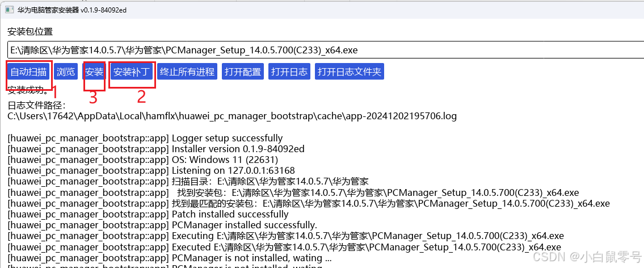The height and width of the screenshot is (268, 644).
Task: Focus the installer package path field
Action: click(326, 50)
